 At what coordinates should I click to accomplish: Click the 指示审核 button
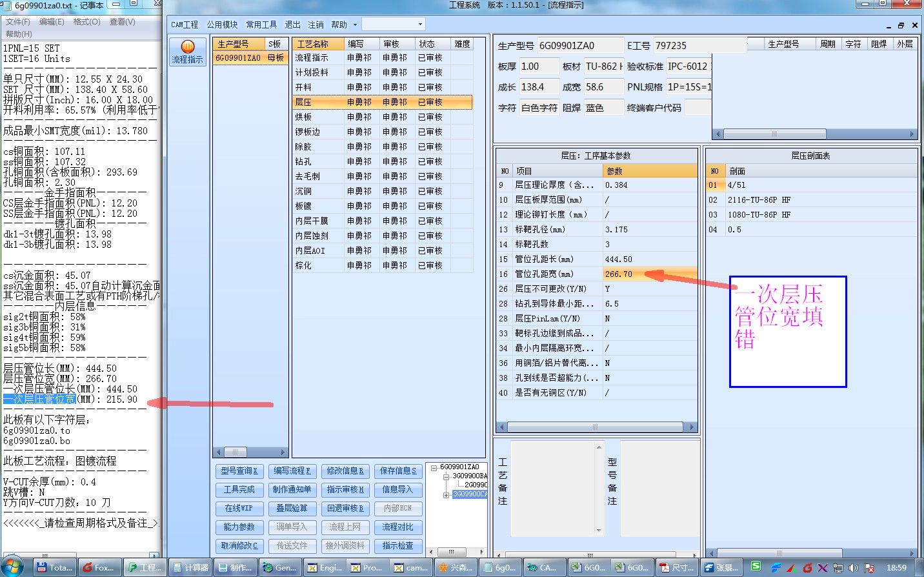(x=345, y=490)
